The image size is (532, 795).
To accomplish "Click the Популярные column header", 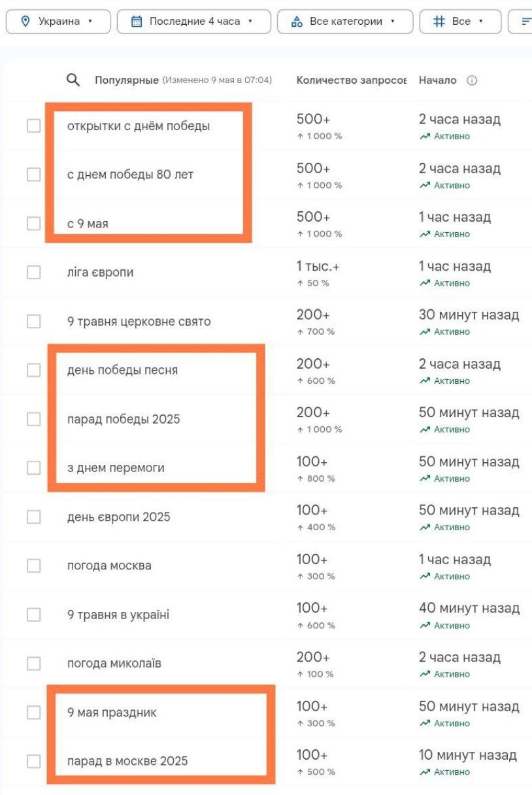I will click(127, 80).
